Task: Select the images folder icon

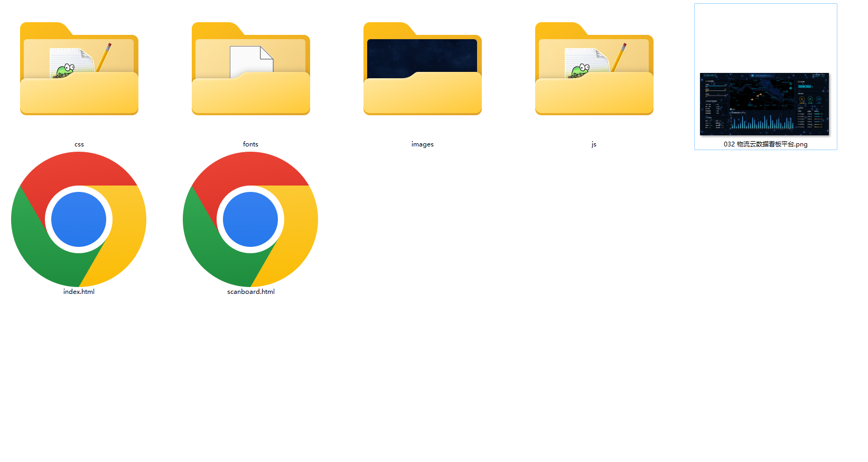Action: point(423,69)
